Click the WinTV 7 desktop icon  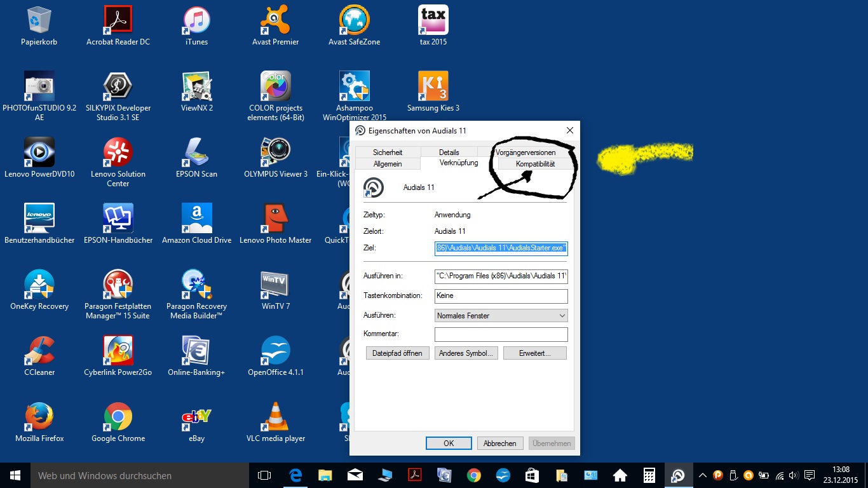276,290
